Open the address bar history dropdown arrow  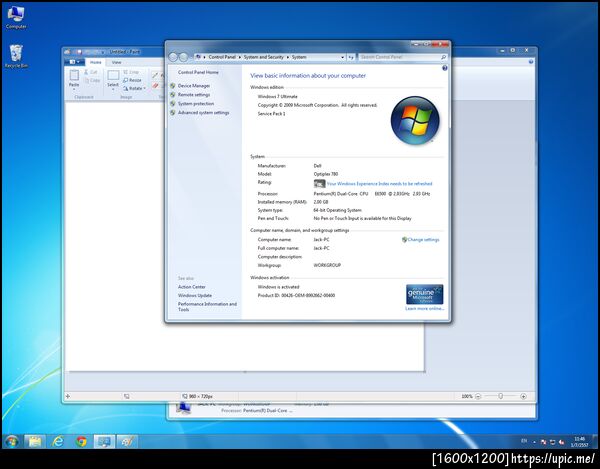[x=342, y=57]
